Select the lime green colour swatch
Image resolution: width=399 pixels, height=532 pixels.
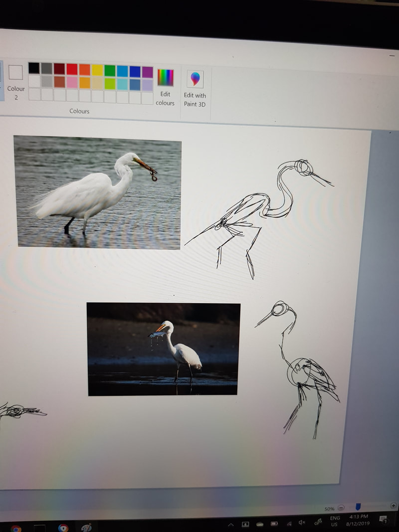coord(110,83)
